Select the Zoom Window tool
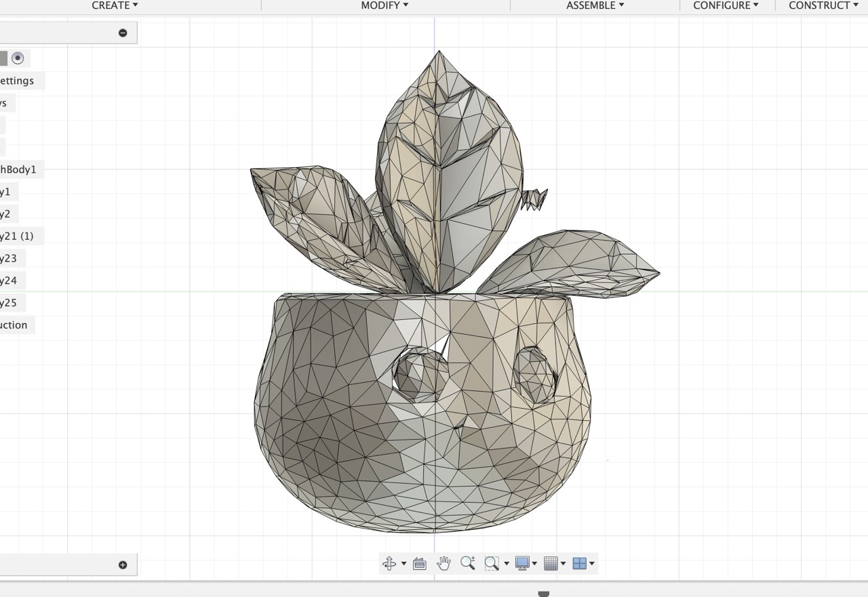Viewport: 868px width, 597px height. pyautogui.click(x=491, y=563)
